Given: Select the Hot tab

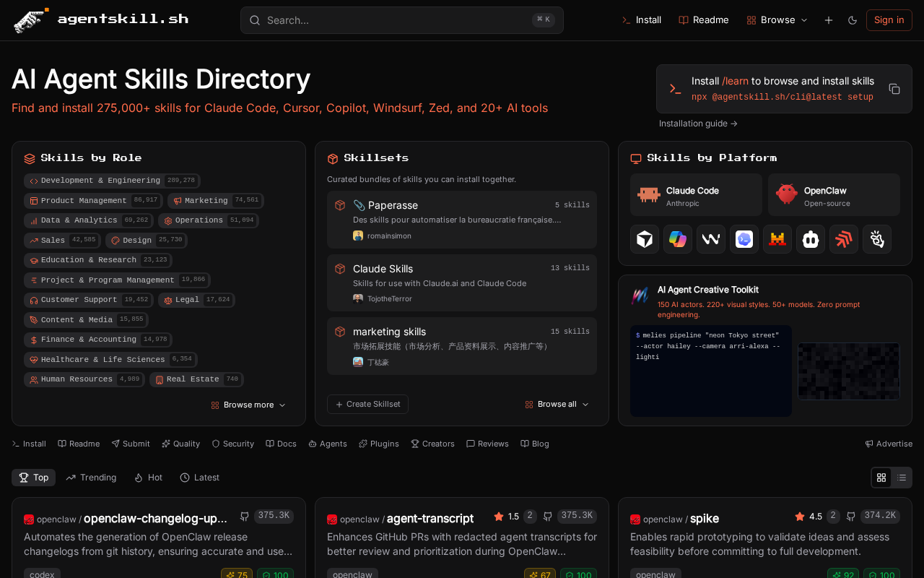Looking at the screenshot, I should pyautogui.click(x=148, y=478).
